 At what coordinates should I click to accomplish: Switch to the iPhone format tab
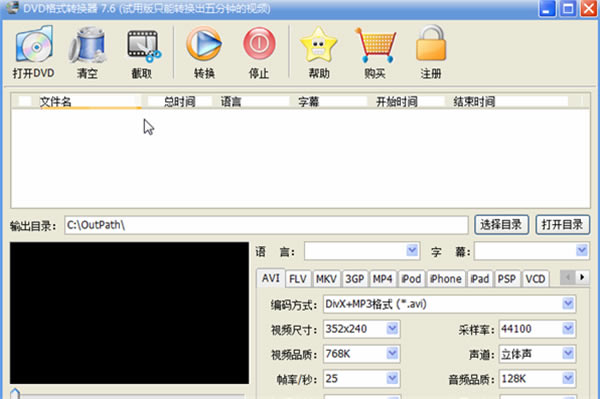[x=446, y=279]
